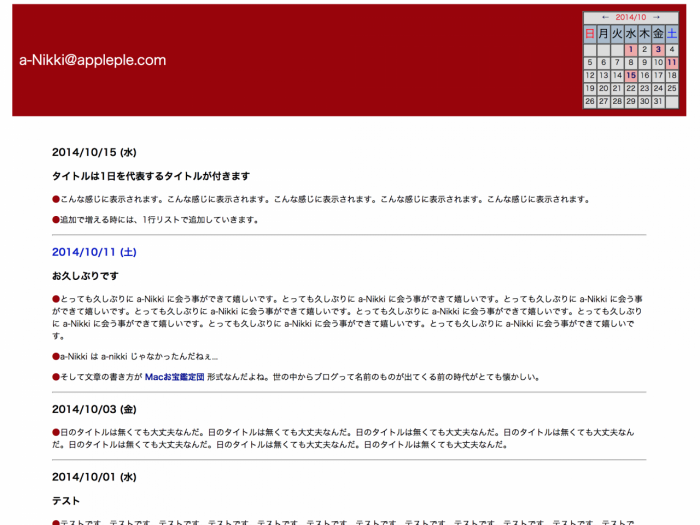Open calendar day 3 entry
The height and width of the screenshot is (525, 700).
658,50
